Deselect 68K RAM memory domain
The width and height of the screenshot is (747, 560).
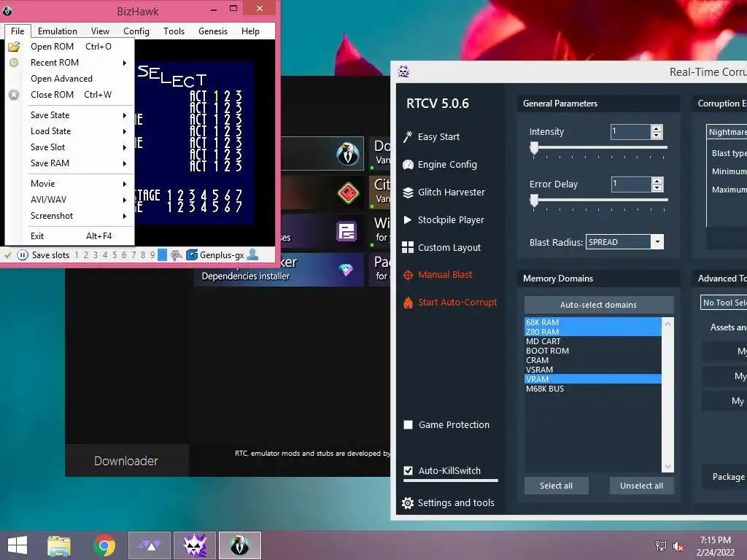pyautogui.click(x=593, y=322)
